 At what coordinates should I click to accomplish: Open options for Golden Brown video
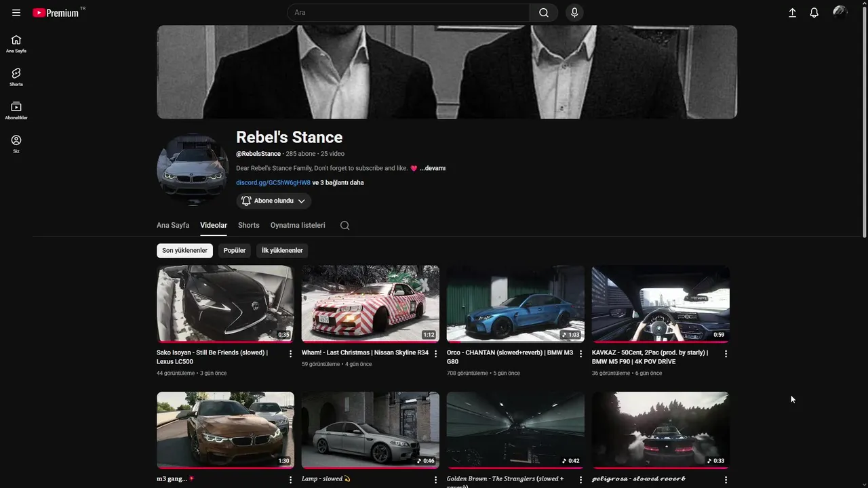coord(581,480)
